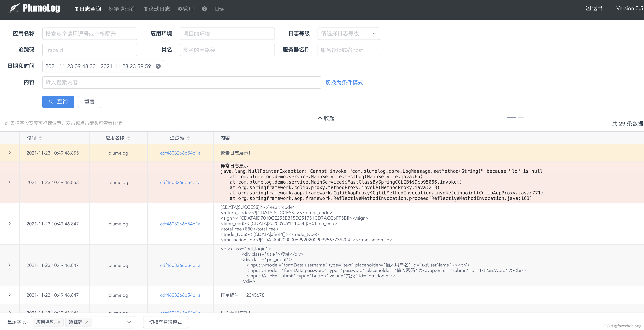Expand the warning log row chevron
Image resolution: width=644 pixels, height=330 pixels.
[x=9, y=153]
